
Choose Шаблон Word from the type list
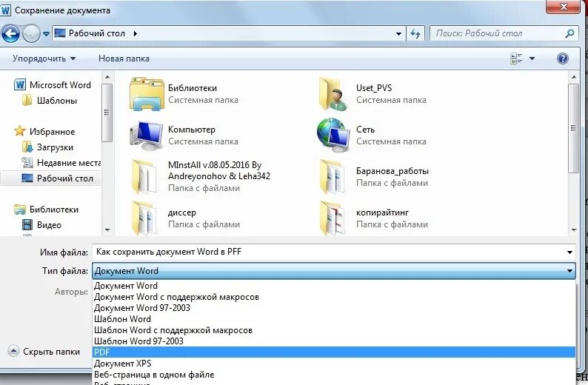(x=333, y=319)
